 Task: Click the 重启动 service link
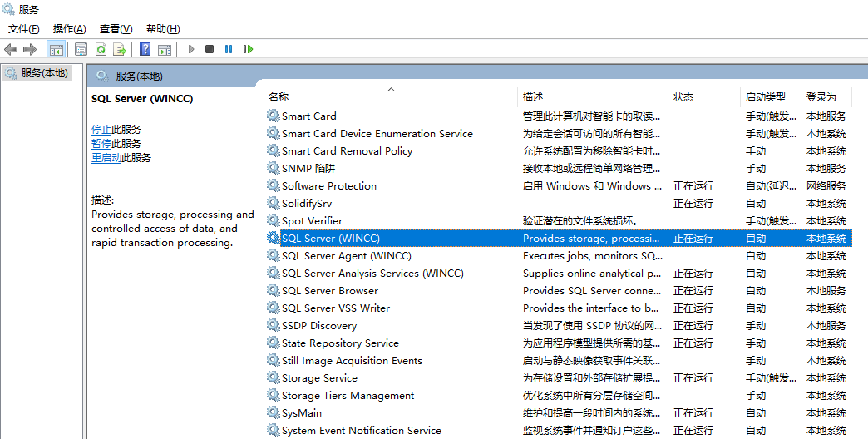pos(106,158)
